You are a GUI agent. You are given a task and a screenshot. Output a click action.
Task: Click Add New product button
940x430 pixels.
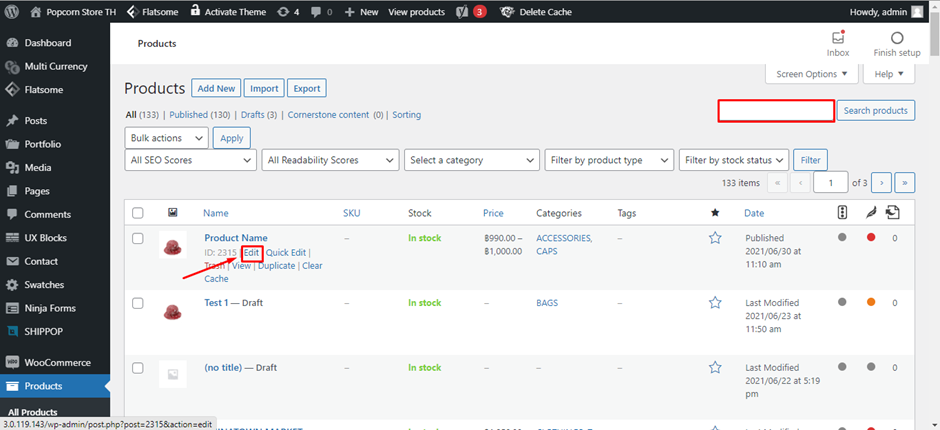(x=216, y=88)
